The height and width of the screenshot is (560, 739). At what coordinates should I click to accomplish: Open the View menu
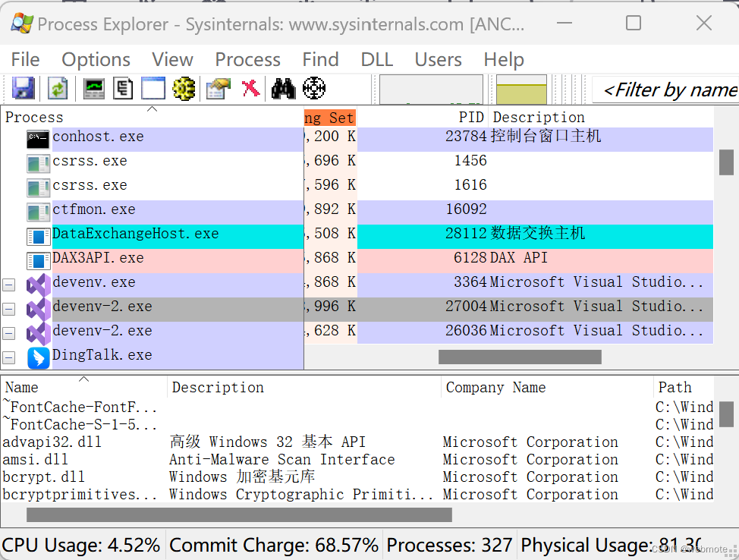[172, 60]
